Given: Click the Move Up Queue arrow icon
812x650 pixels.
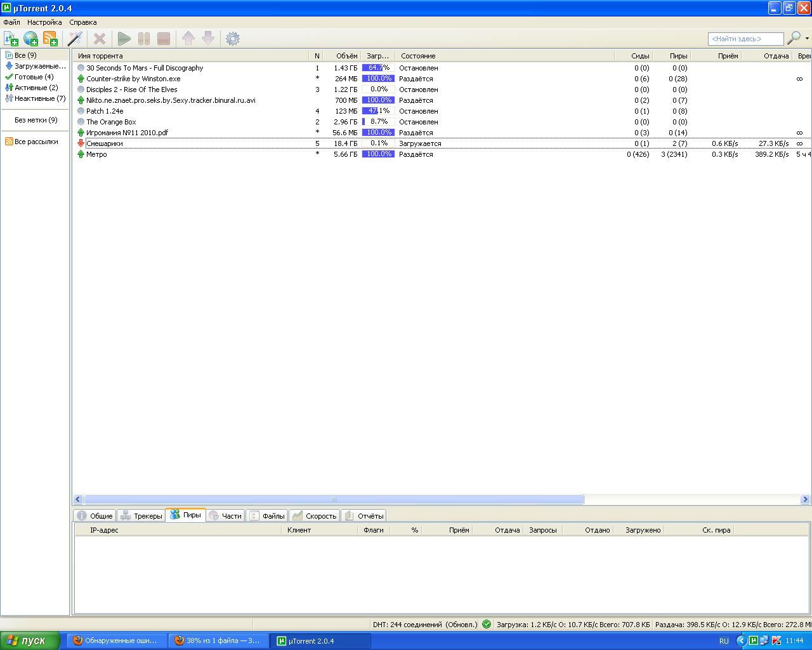Looking at the screenshot, I should click(188, 39).
